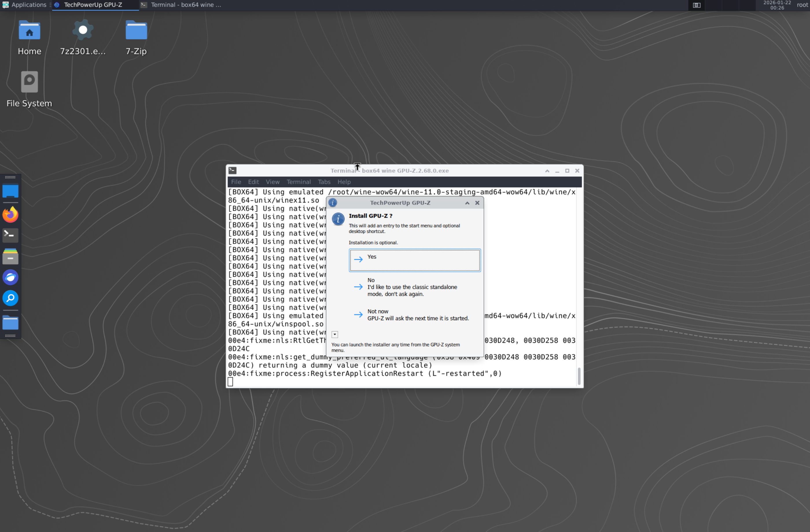Choose No, classic standalone mode
The image size is (810, 532).
pyautogui.click(x=412, y=287)
